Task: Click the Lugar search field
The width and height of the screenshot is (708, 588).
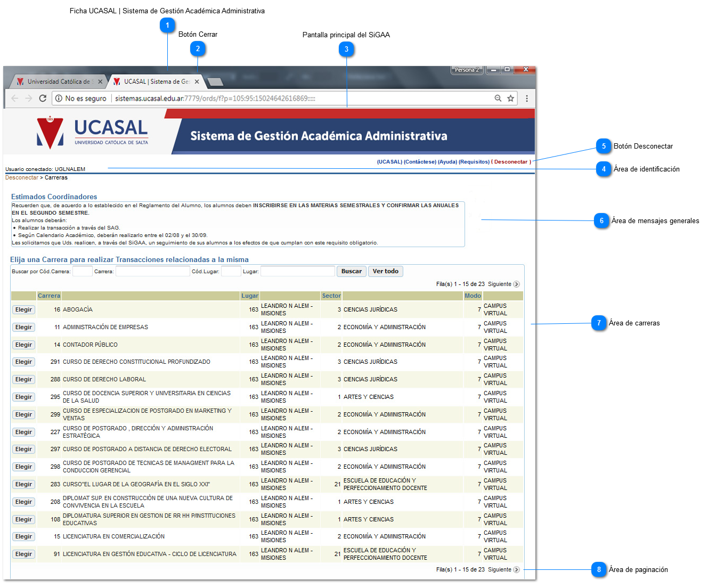Action: point(298,271)
